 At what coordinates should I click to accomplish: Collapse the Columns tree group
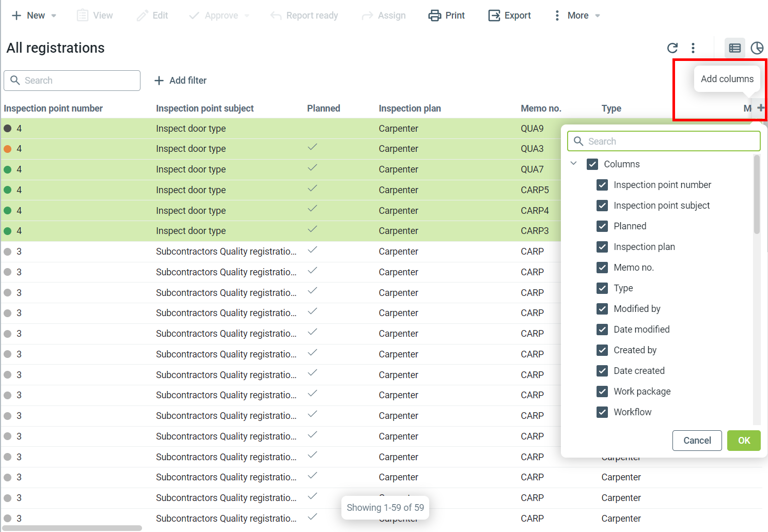tap(573, 164)
